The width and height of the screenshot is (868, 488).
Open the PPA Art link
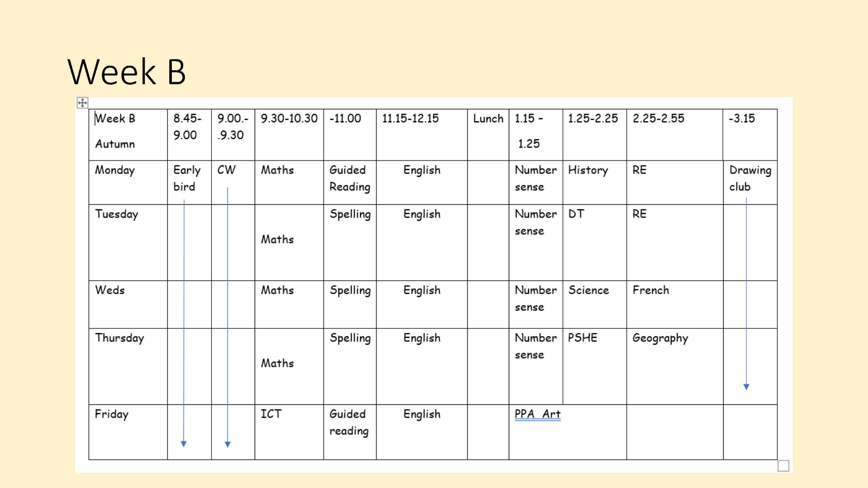point(537,414)
